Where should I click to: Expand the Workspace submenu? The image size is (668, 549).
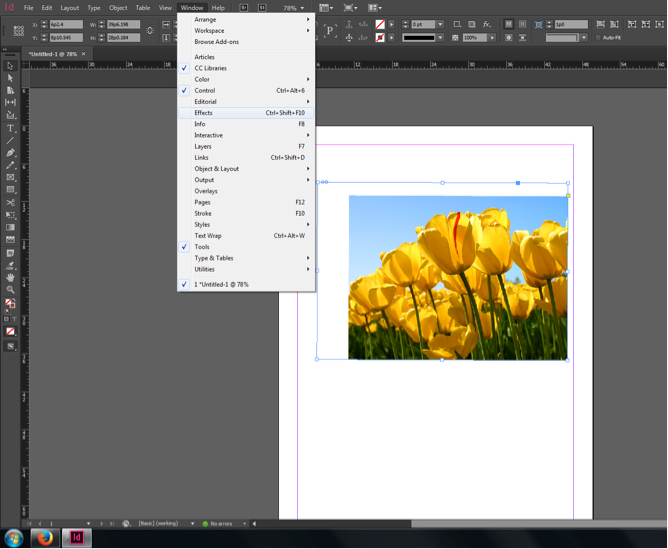(246, 31)
